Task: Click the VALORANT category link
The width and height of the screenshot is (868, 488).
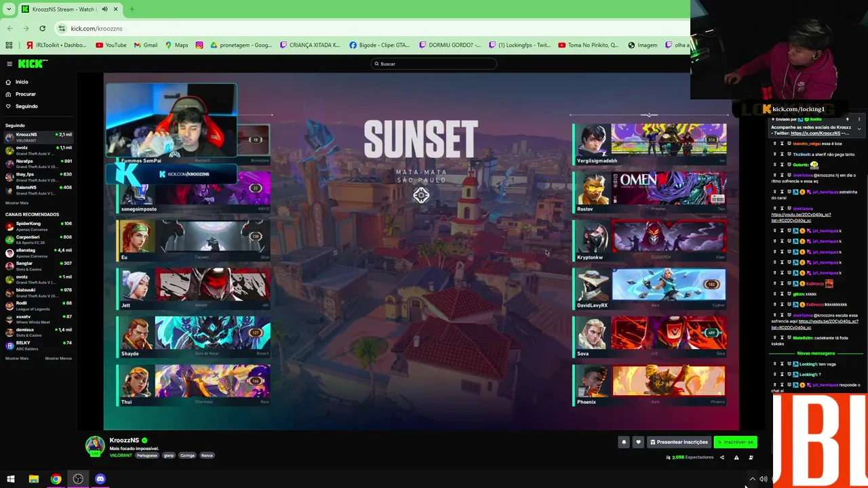Action: (121, 455)
